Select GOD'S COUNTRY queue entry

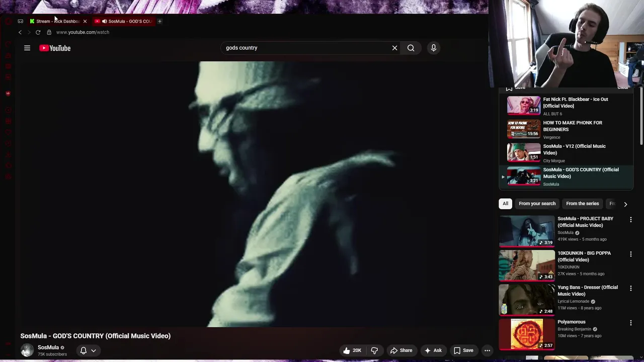pos(566,176)
